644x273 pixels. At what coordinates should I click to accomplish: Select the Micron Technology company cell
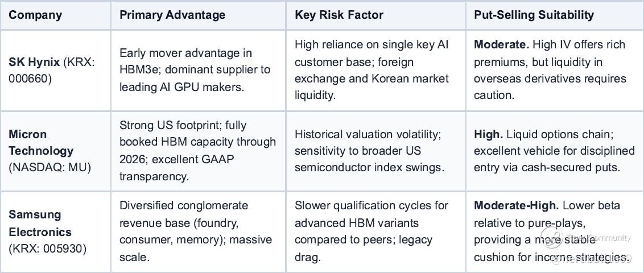point(55,151)
